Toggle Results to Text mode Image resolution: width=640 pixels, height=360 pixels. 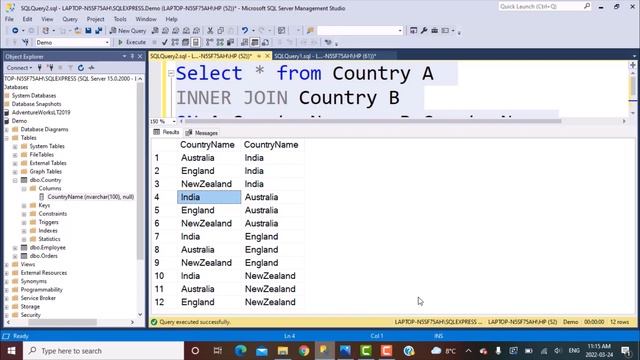(x=244, y=42)
